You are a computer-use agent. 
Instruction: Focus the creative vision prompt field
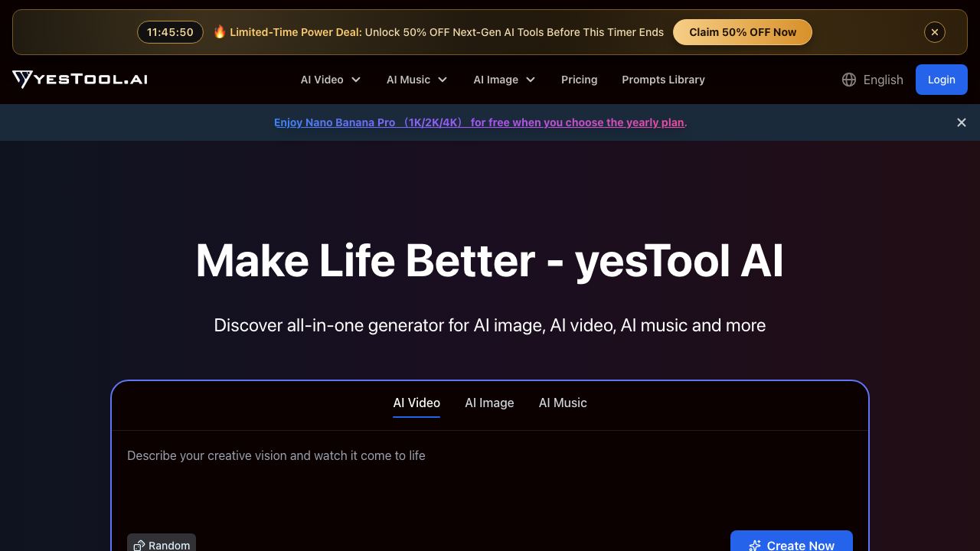490,478
